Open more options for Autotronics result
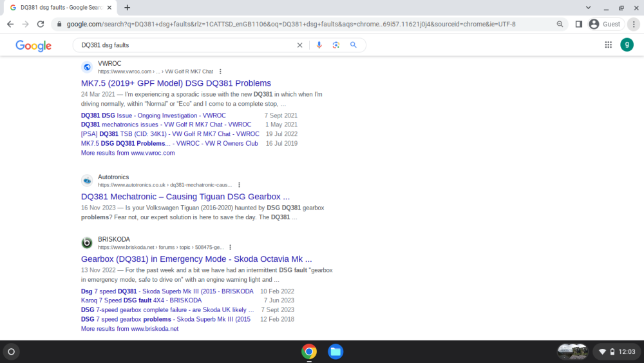The image size is (644, 363). pos(239,185)
